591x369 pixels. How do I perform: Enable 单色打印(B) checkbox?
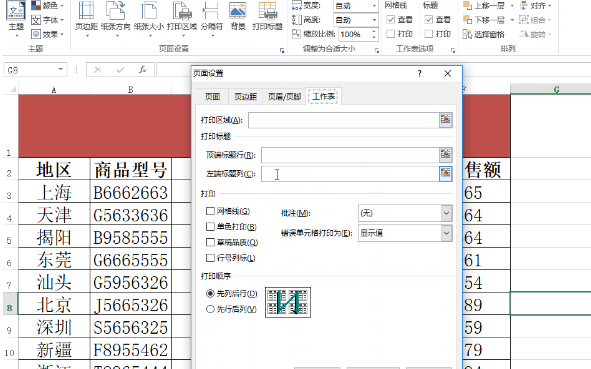pyautogui.click(x=210, y=227)
